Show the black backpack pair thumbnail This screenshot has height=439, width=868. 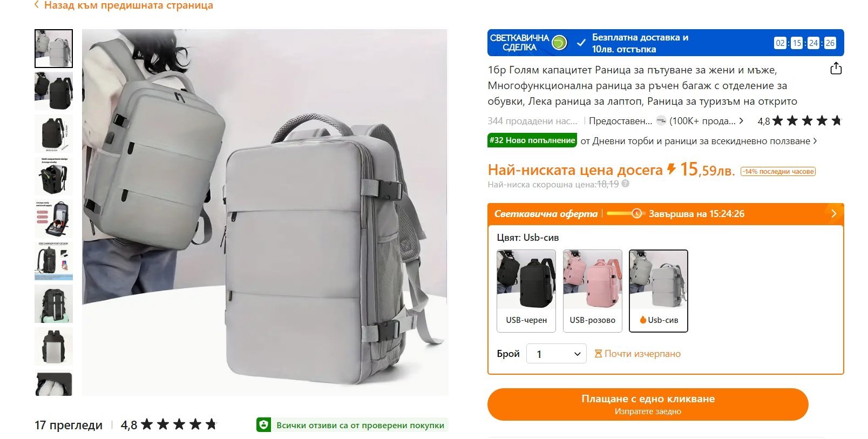[53, 91]
